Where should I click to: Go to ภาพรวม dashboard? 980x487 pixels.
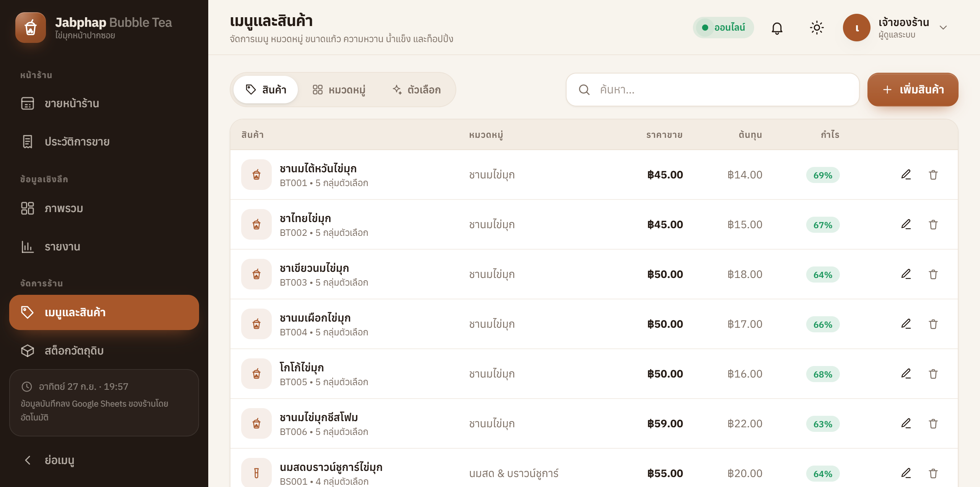pyautogui.click(x=104, y=208)
